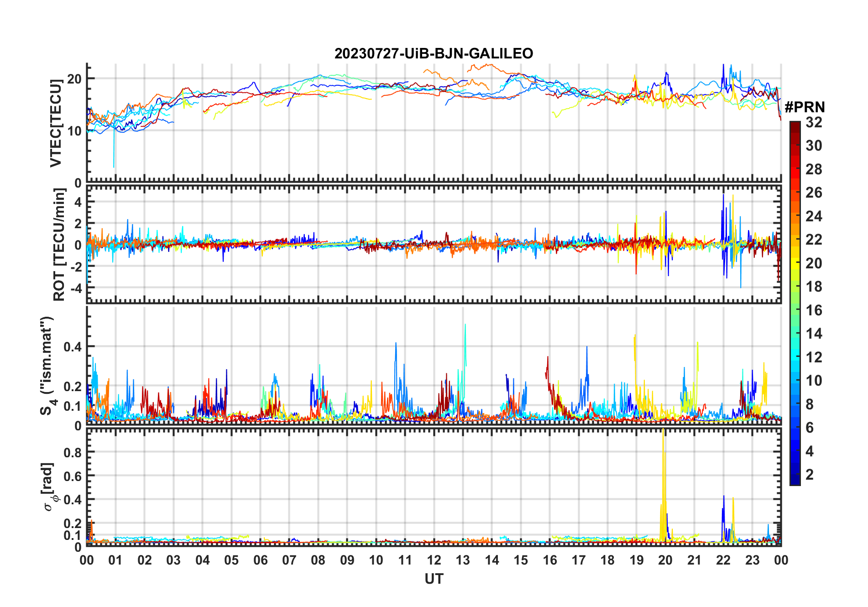Open the VTEC plot panel
868x607 pixels.
point(434,123)
